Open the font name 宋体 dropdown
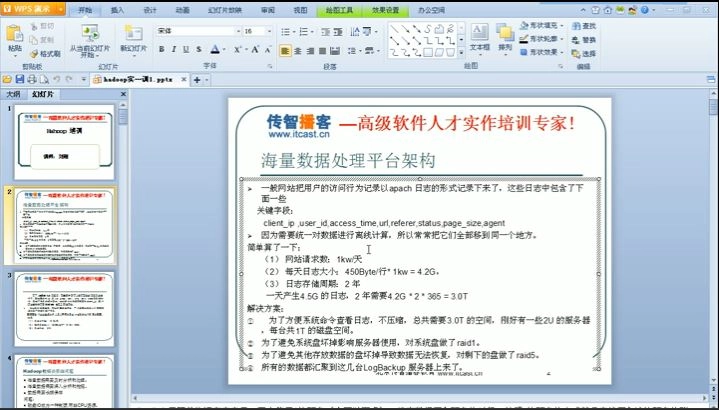719x410 pixels. [x=238, y=31]
